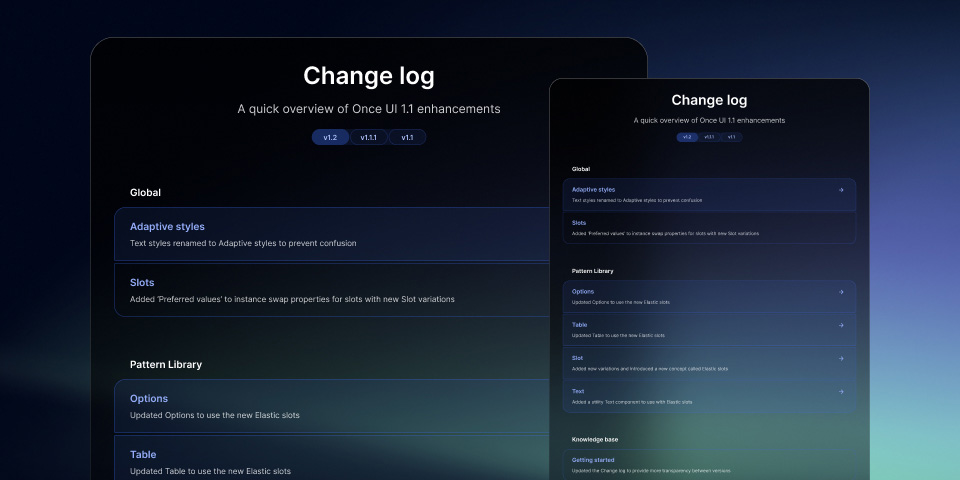This screenshot has width=960, height=480.
Task: Click the Adaptive styles title in the small panel
Action: pyautogui.click(x=593, y=190)
